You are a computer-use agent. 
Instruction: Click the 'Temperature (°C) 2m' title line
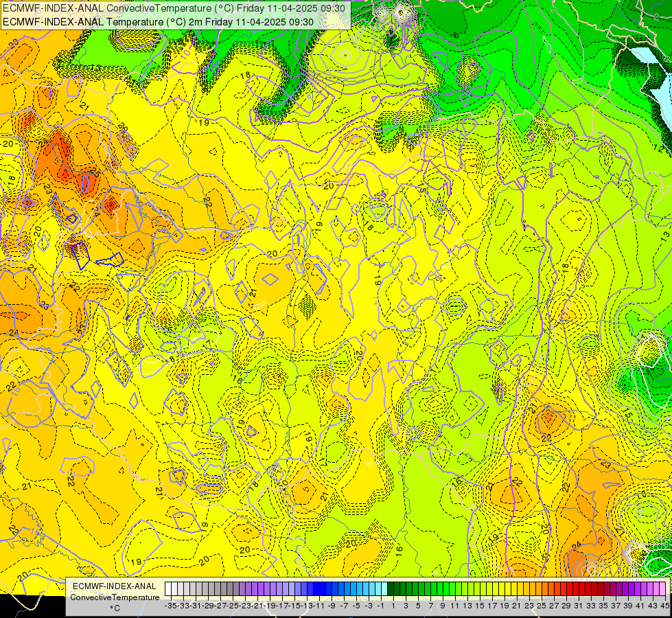(158, 22)
